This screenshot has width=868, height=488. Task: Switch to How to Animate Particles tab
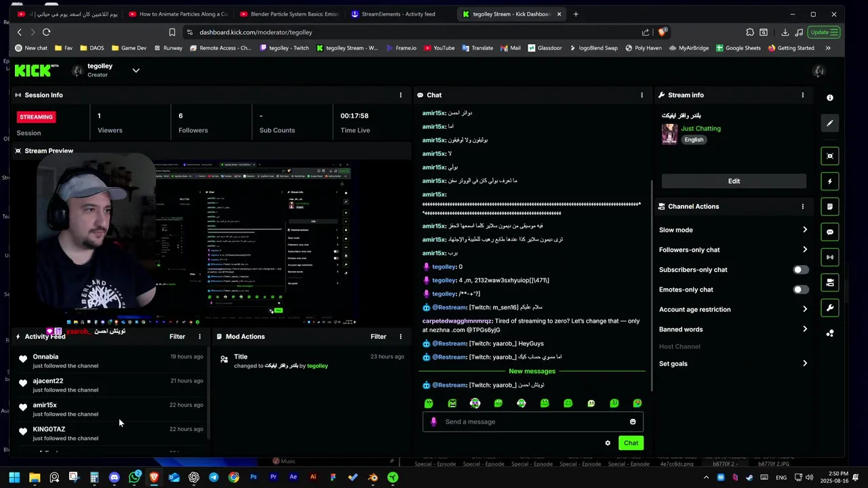178,14
